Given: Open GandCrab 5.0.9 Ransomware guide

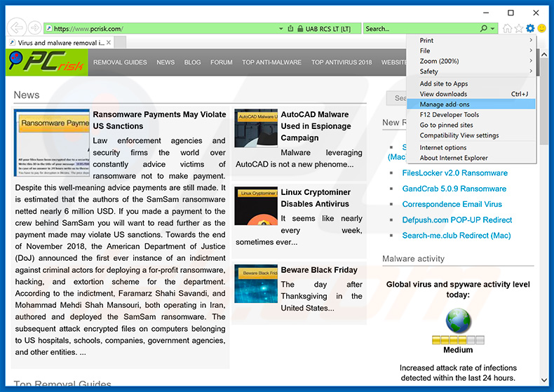Looking at the screenshot, I should pyautogui.click(x=454, y=188).
